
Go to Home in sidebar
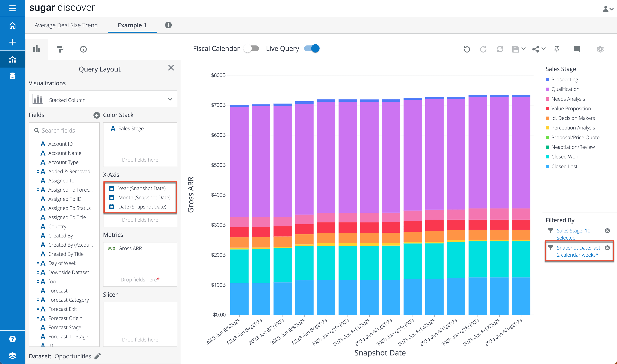[x=12, y=25]
